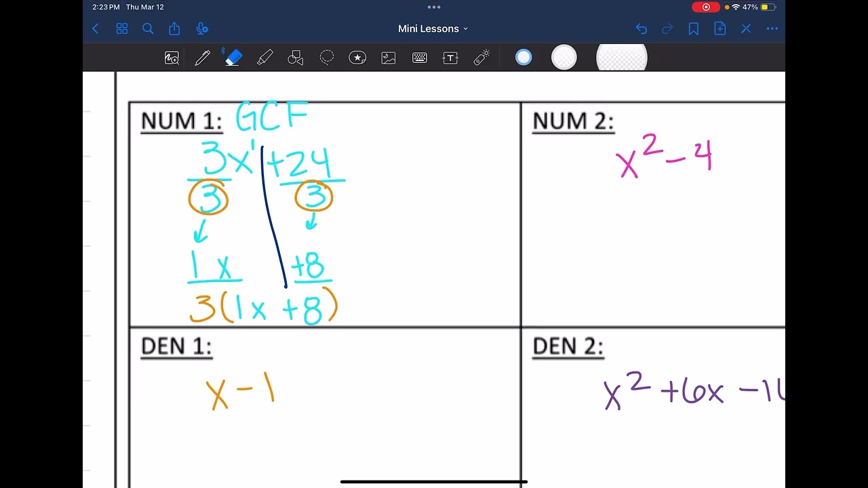Open the Mini Lessons title dropdown
The height and width of the screenshot is (488, 868).
[433, 28]
